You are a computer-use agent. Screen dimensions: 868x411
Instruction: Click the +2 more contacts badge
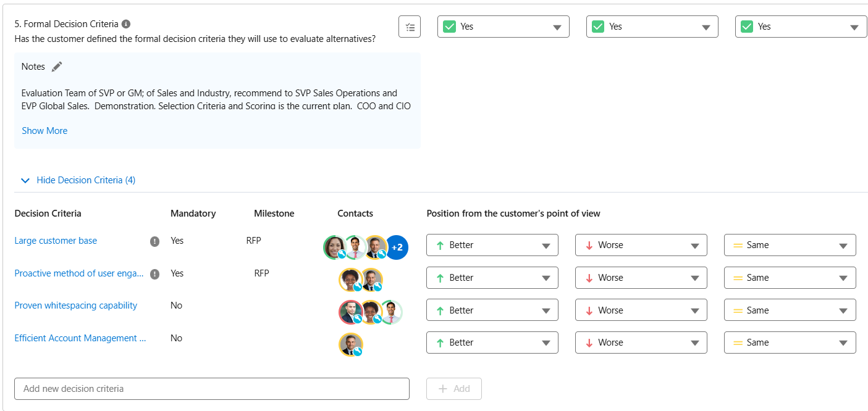tap(397, 247)
